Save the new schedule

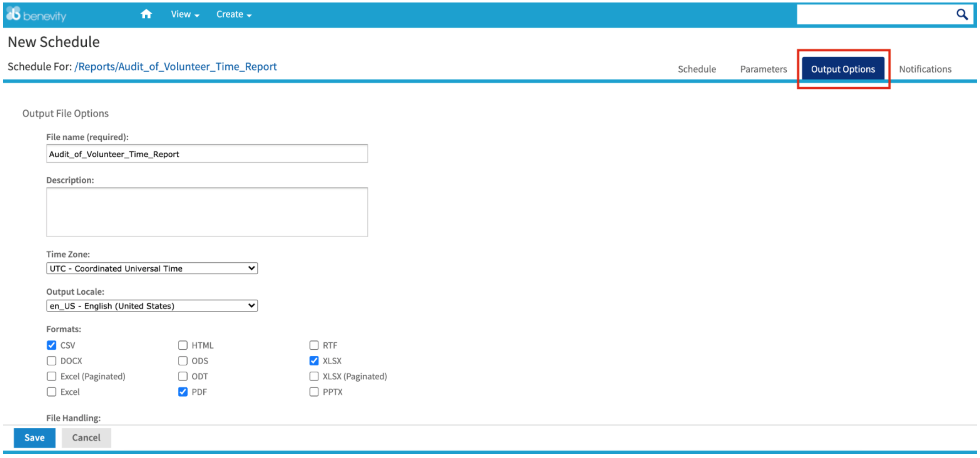pyautogui.click(x=34, y=438)
